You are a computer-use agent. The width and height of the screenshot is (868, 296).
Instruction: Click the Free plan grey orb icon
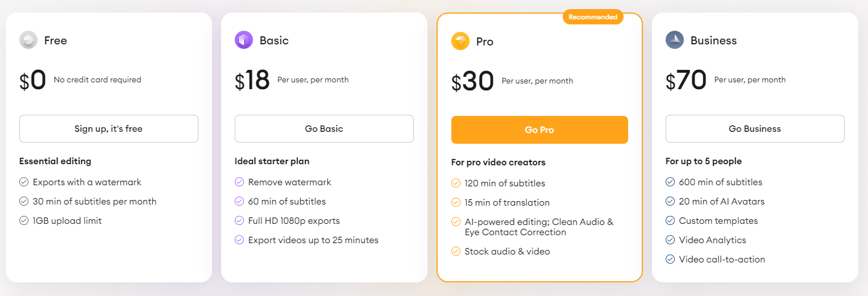pos(28,40)
